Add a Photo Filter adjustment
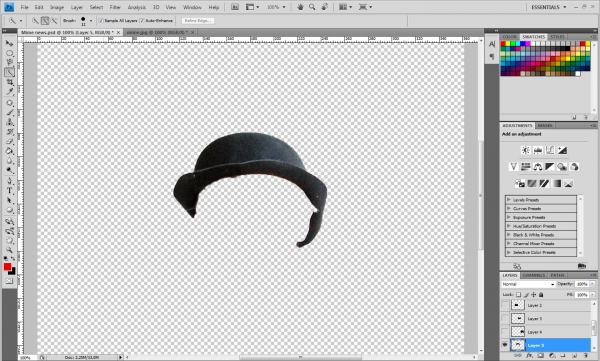The image size is (600, 361). [x=562, y=167]
